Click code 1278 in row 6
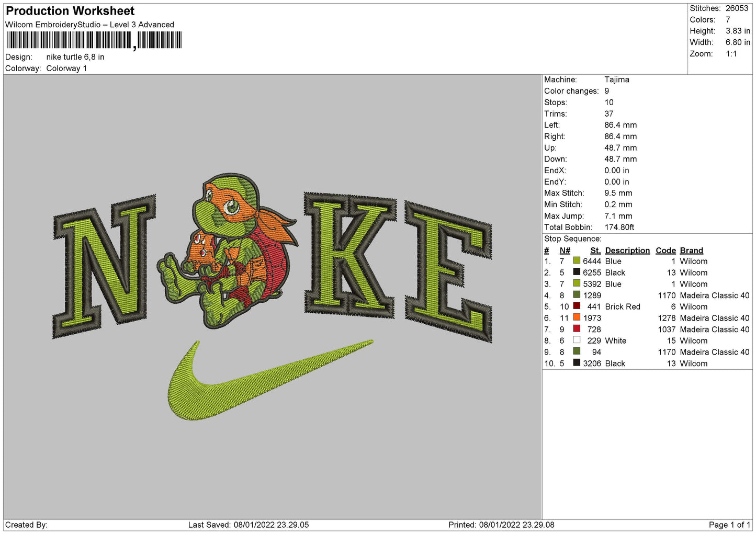756x534 pixels. [667, 318]
